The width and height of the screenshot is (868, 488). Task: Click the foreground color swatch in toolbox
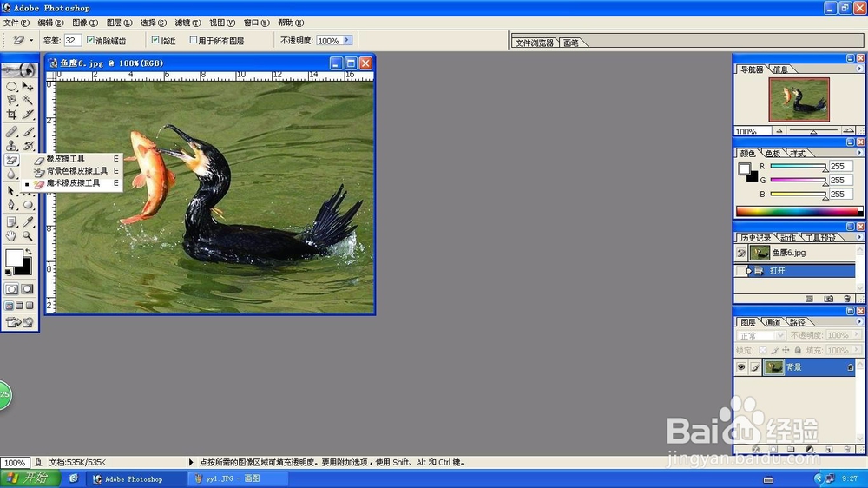pyautogui.click(x=14, y=258)
